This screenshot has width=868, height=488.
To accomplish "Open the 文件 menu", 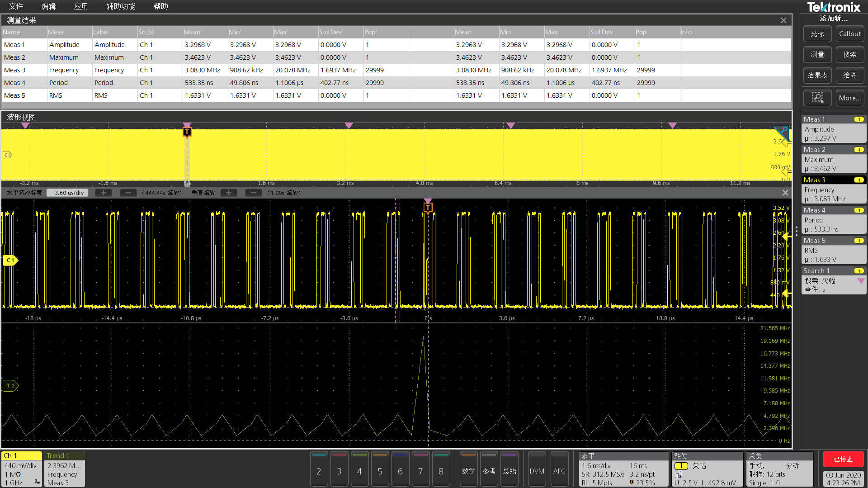I will point(16,6).
